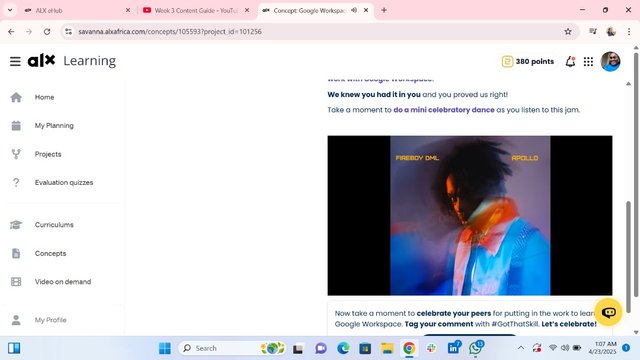Screen dimensions: 640x360
Task: Click the My Profile person icon
Action: pyautogui.click(x=16, y=320)
